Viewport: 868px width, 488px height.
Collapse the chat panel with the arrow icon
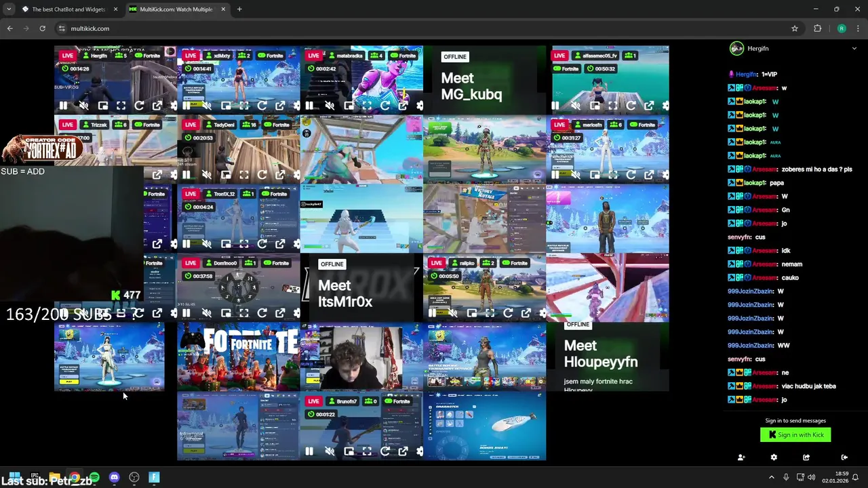coord(844,457)
